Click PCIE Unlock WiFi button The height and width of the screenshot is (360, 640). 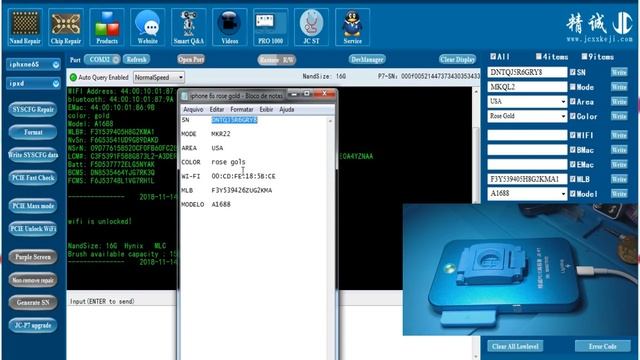click(33, 229)
